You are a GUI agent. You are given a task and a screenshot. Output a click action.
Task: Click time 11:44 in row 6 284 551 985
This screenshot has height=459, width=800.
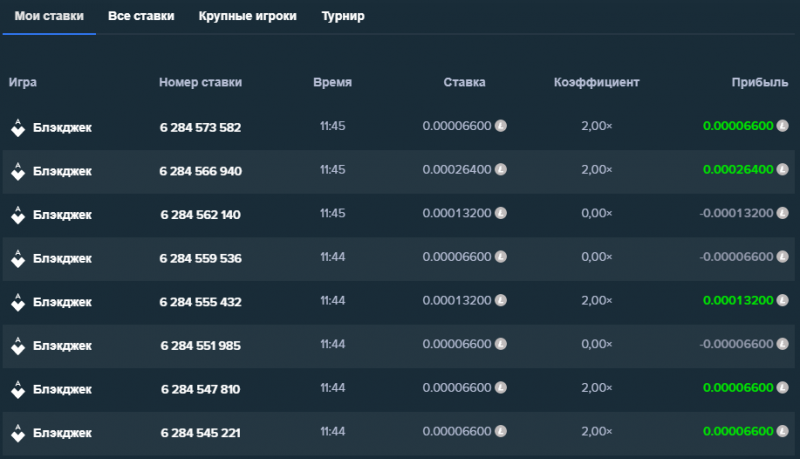pyautogui.click(x=333, y=344)
